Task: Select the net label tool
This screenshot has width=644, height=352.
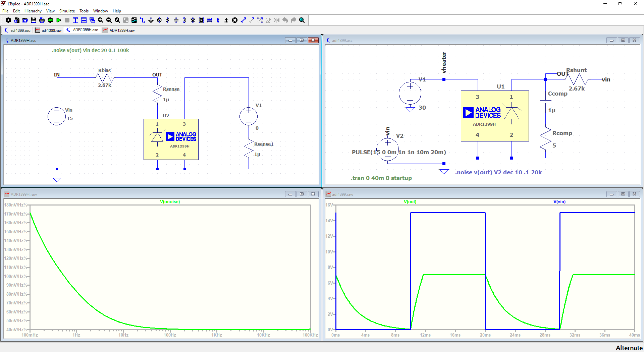Action: pyautogui.click(x=210, y=20)
